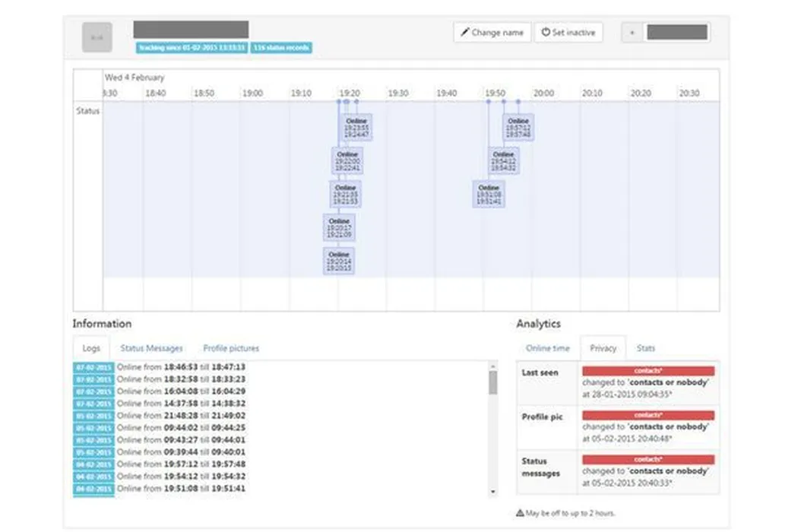Select the Online 19:51:08 timeline entry

[x=489, y=195]
